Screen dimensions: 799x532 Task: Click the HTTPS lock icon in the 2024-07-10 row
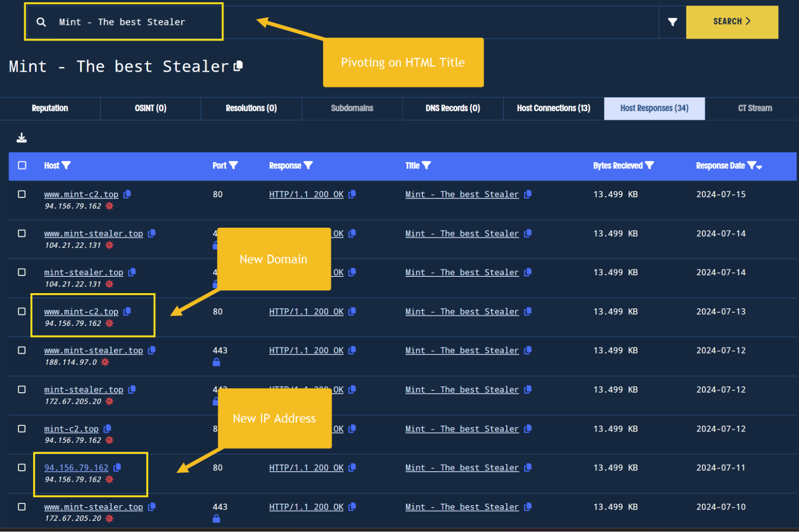click(216, 518)
